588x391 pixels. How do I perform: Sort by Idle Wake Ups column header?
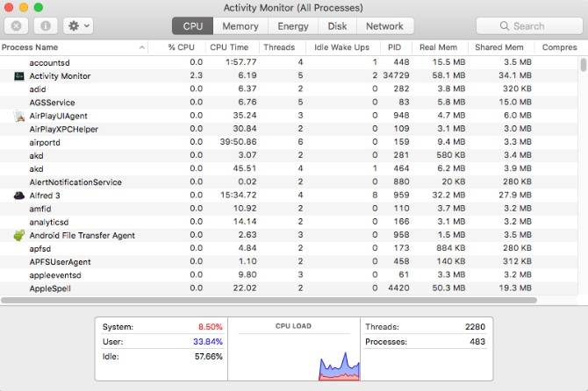pyautogui.click(x=341, y=47)
